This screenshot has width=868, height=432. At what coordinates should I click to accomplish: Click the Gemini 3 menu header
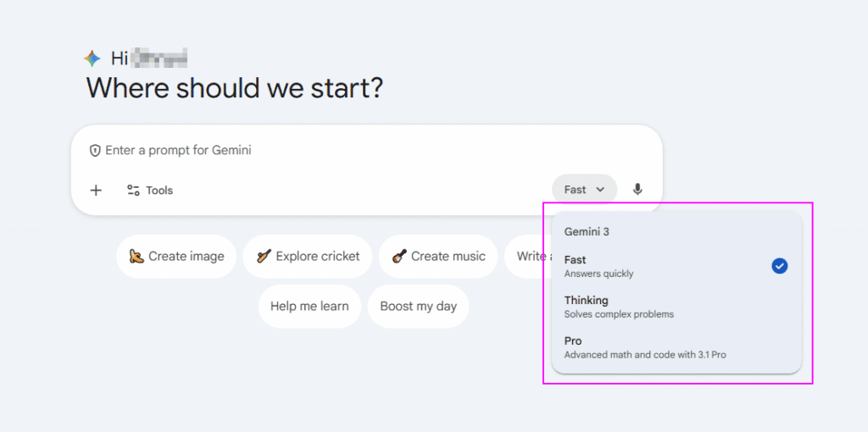tap(587, 231)
